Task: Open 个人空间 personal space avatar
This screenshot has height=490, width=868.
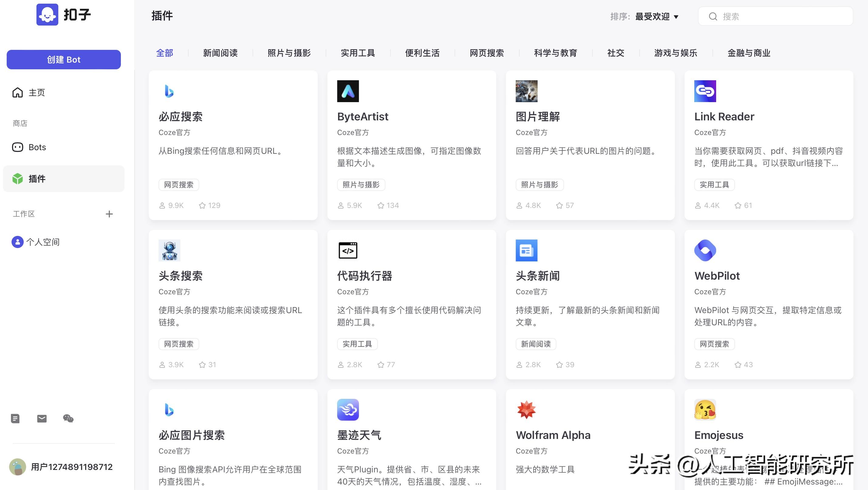Action: tap(18, 242)
